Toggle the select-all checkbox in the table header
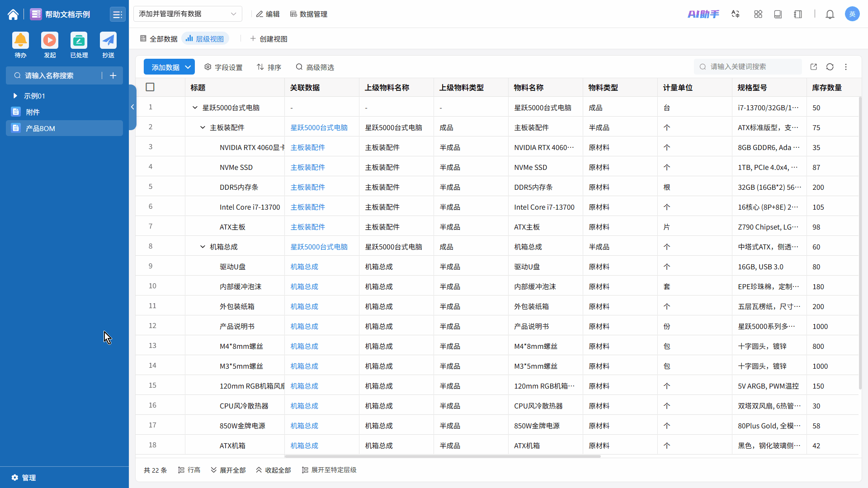 (x=150, y=87)
